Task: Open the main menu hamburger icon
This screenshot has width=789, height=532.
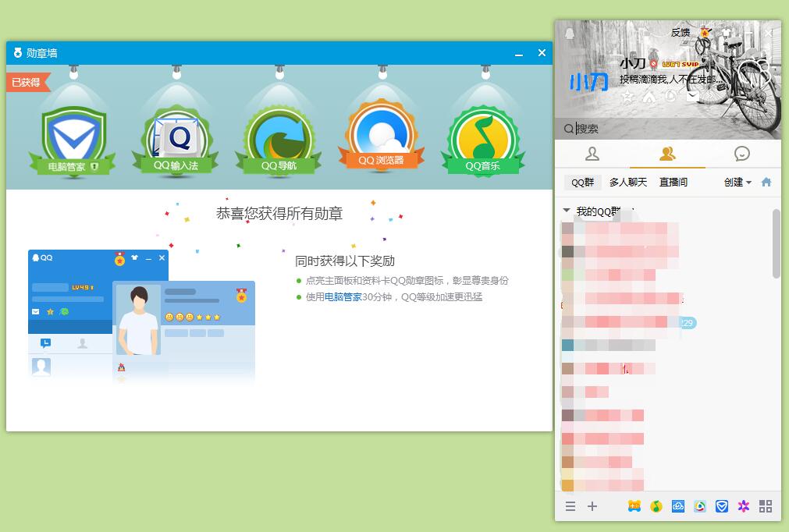Action: [570, 506]
